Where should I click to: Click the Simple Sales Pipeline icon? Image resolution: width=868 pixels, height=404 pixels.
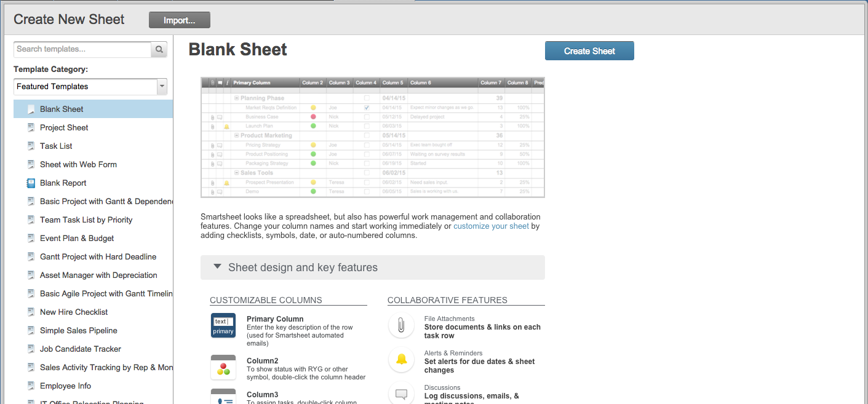coord(31,331)
